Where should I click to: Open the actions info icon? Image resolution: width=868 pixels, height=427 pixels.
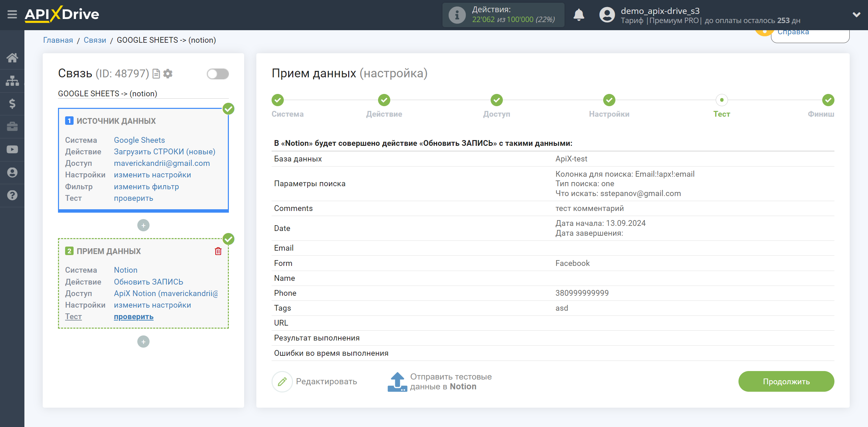457,15
